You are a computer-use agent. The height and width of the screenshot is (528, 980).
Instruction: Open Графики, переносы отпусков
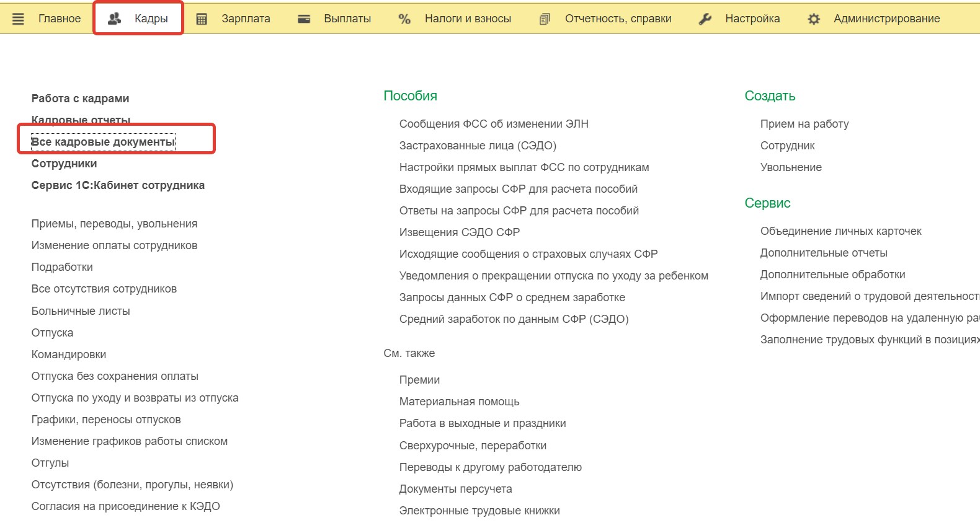[x=106, y=420]
